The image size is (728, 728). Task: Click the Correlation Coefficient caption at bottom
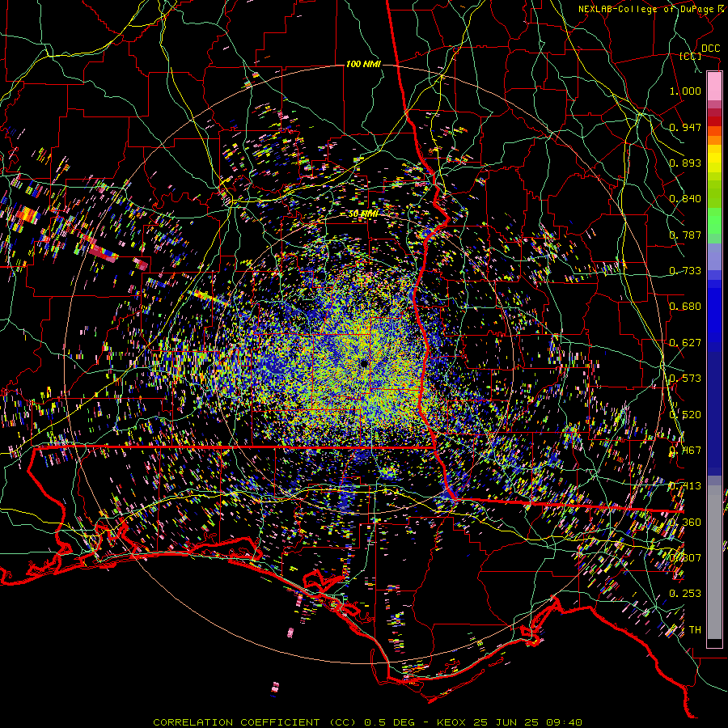pos(368,722)
